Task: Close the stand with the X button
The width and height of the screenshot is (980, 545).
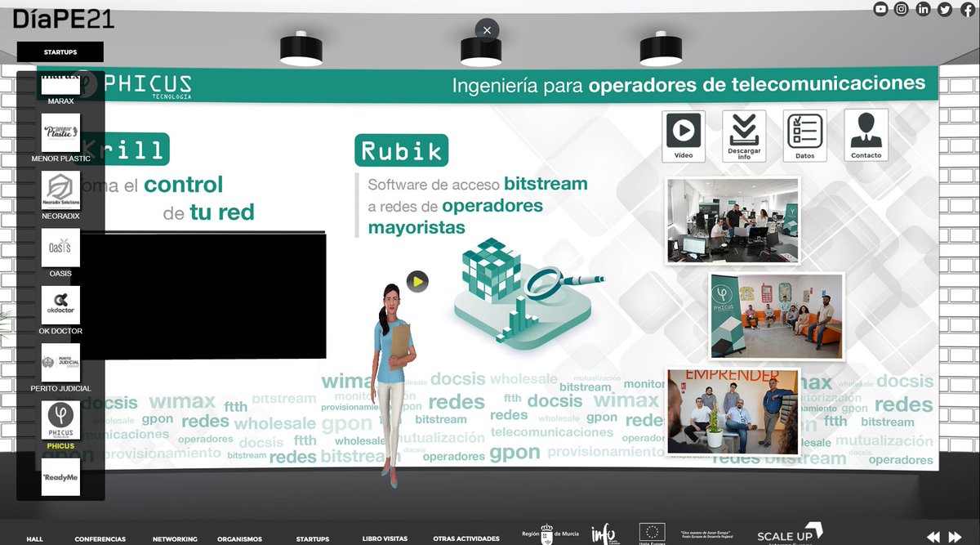Action: [x=487, y=30]
